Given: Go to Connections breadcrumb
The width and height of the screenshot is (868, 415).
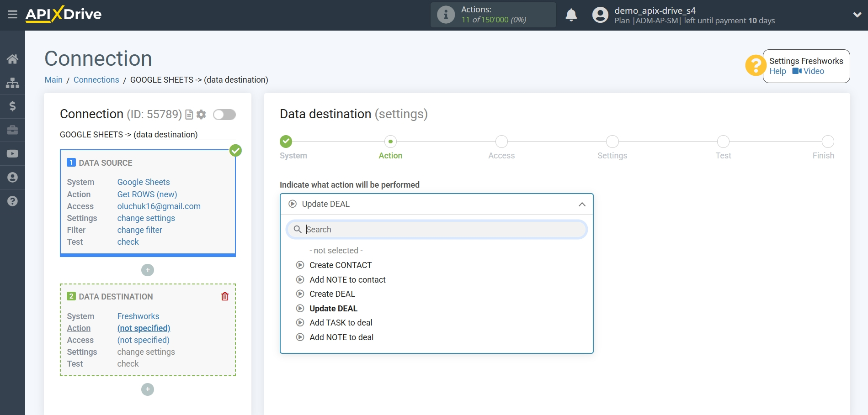Looking at the screenshot, I should 96,80.
